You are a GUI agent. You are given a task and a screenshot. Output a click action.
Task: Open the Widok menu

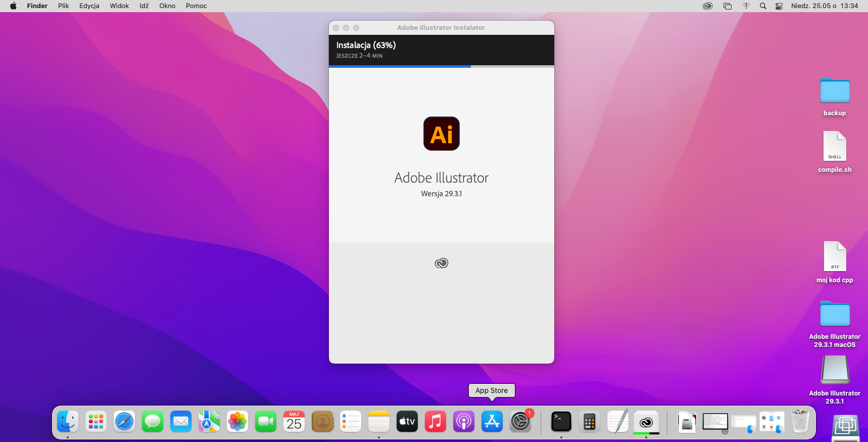click(120, 6)
